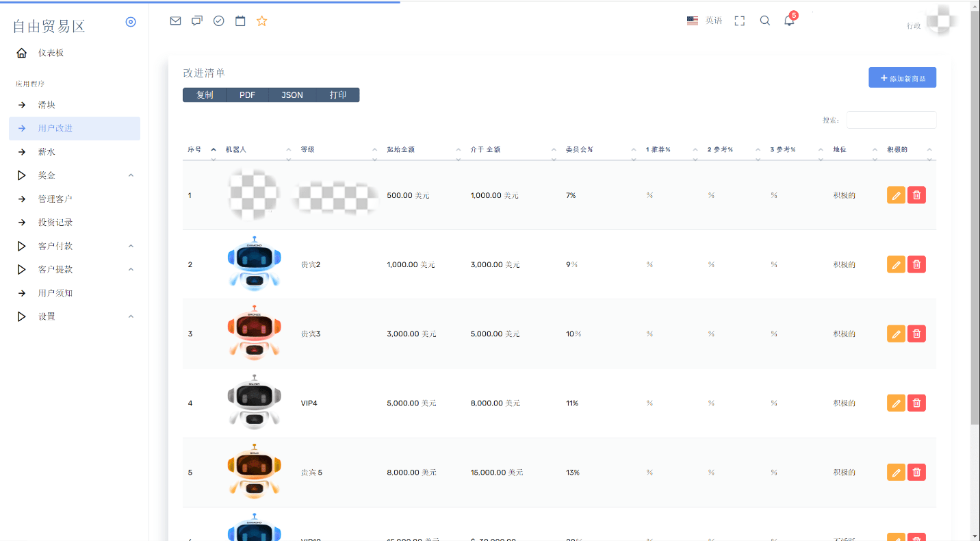
Task: Open the notifications bell icon
Action: [x=789, y=21]
